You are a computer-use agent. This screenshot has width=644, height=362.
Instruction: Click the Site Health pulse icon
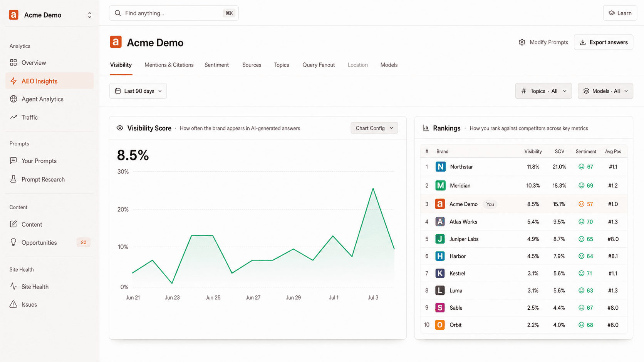[13, 286]
